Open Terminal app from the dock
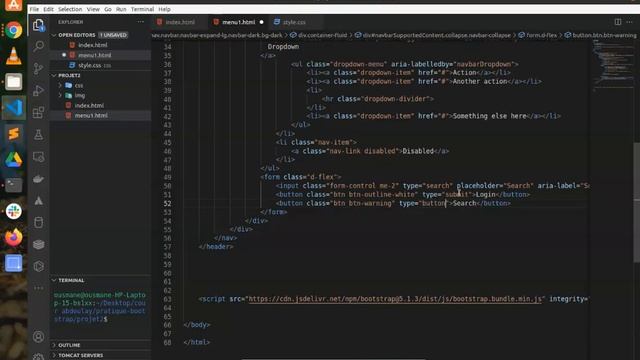 [x=13, y=185]
